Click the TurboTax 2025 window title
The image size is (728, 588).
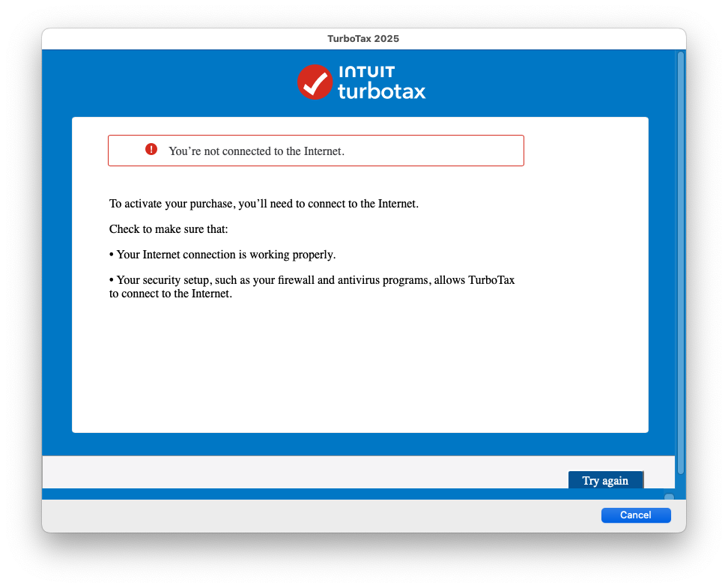point(363,38)
